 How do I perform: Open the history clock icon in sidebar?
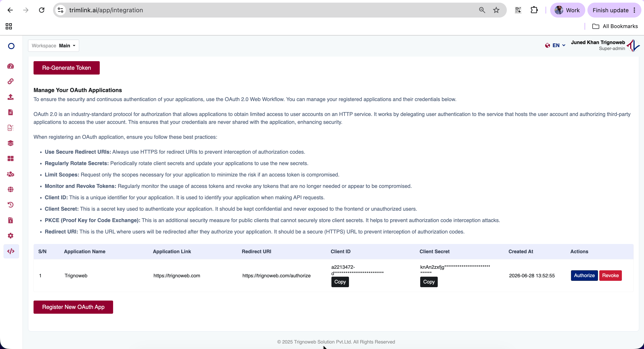[x=11, y=205]
